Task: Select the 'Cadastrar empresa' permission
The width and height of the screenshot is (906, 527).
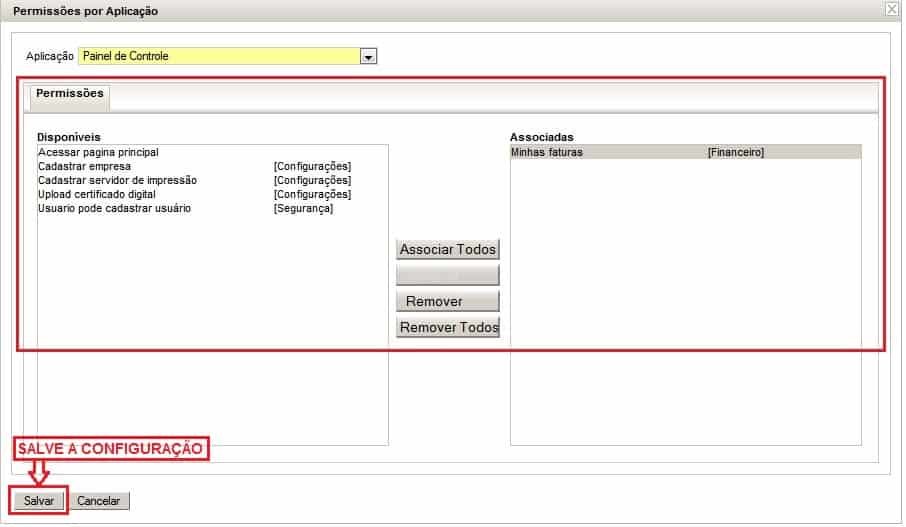Action: click(x=84, y=167)
